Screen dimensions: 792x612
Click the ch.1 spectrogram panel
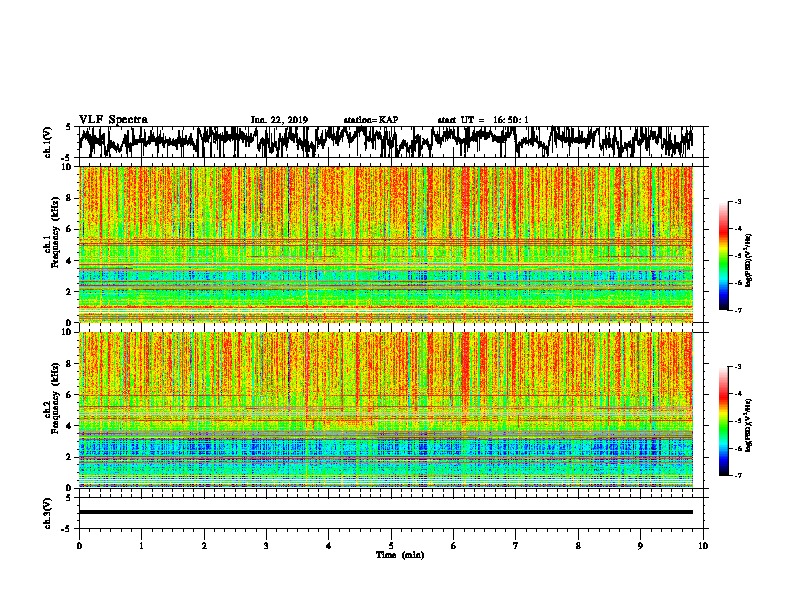[386, 244]
